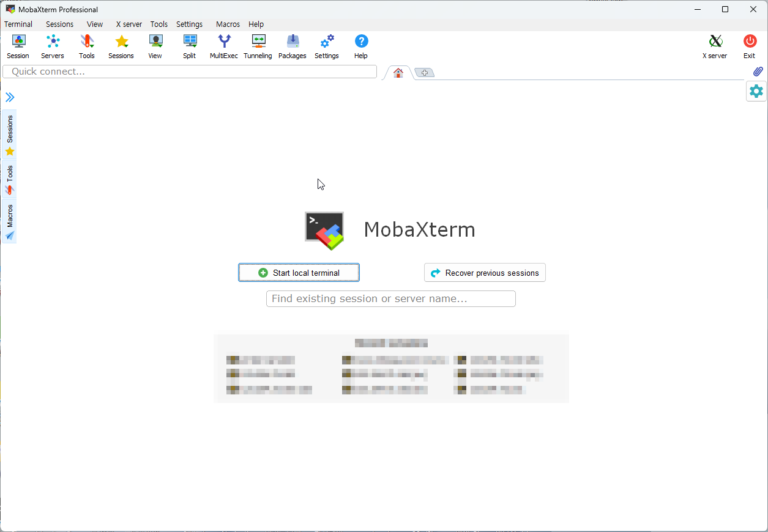This screenshot has height=532, width=768.
Task: Click the Help question mark icon
Action: point(361,47)
